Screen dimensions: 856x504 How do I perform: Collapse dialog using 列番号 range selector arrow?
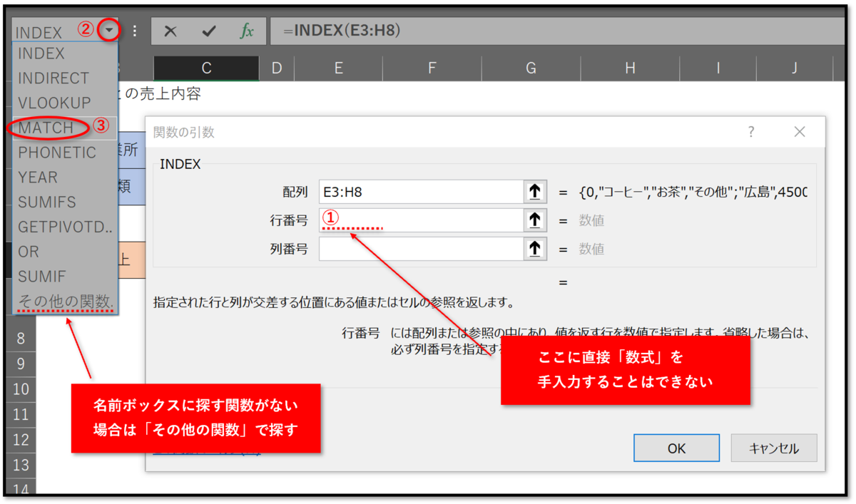(x=535, y=249)
